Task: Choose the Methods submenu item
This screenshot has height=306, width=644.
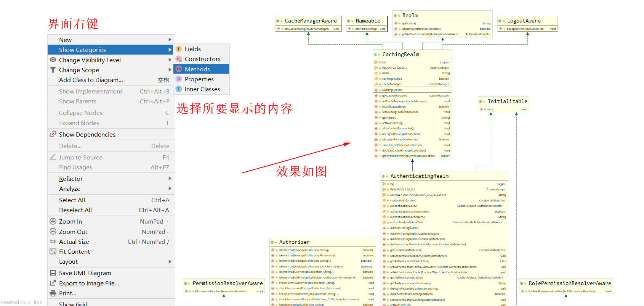Action: click(x=201, y=69)
